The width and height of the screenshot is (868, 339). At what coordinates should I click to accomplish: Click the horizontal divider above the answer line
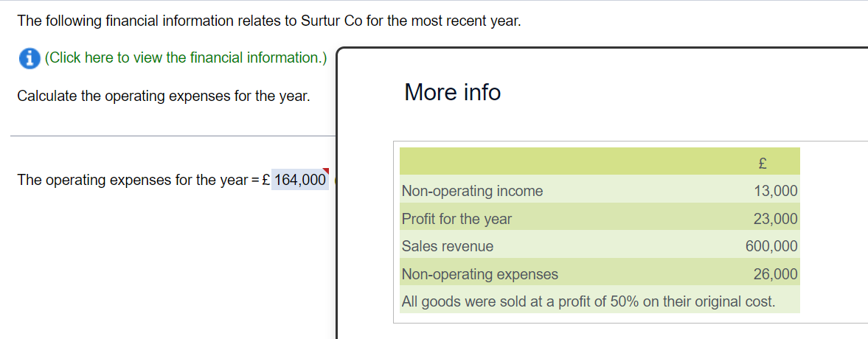click(x=173, y=136)
